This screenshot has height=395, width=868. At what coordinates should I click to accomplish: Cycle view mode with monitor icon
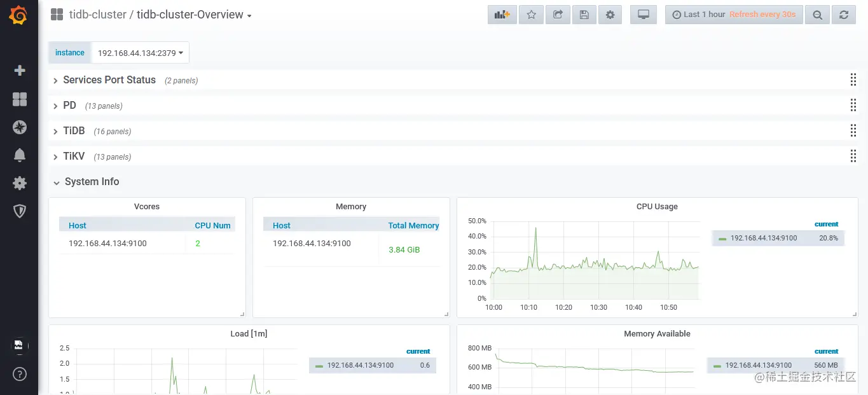click(643, 15)
